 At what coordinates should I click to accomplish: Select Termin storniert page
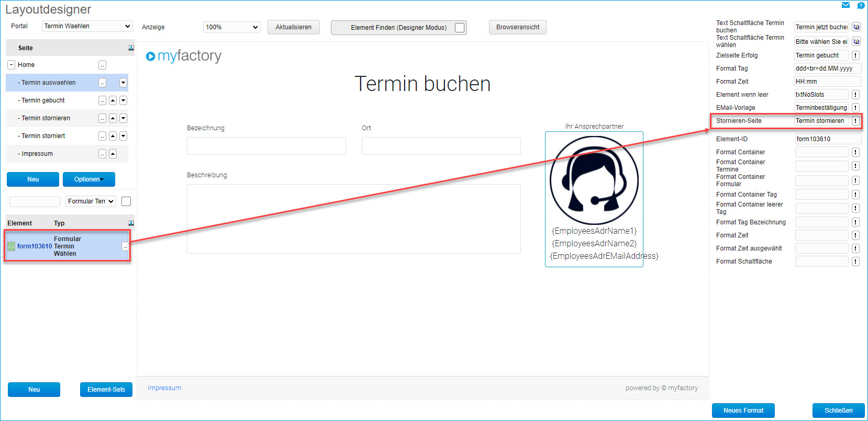pyautogui.click(x=43, y=136)
